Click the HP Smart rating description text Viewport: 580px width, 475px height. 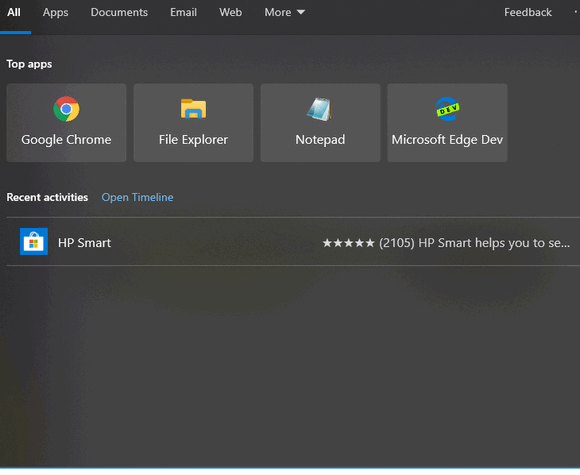point(446,243)
